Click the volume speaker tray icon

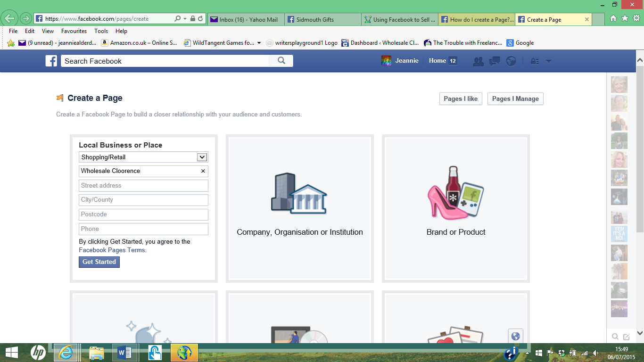[x=595, y=353]
